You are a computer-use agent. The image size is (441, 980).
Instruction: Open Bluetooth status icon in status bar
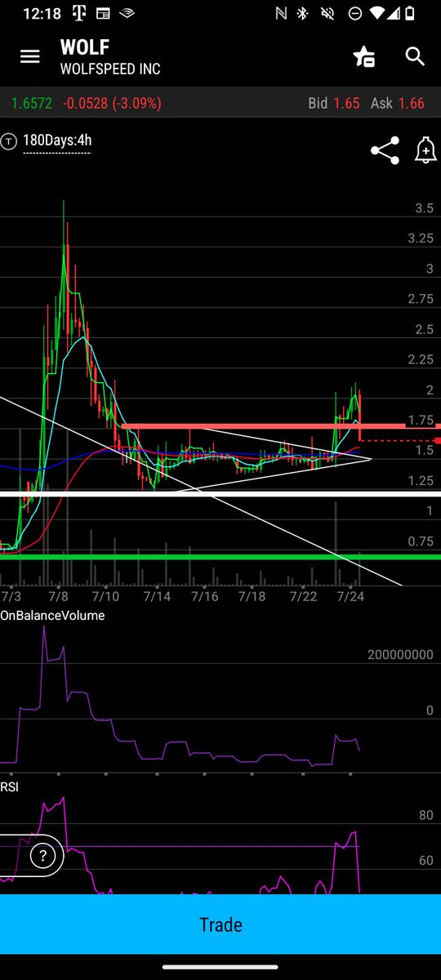302,13
